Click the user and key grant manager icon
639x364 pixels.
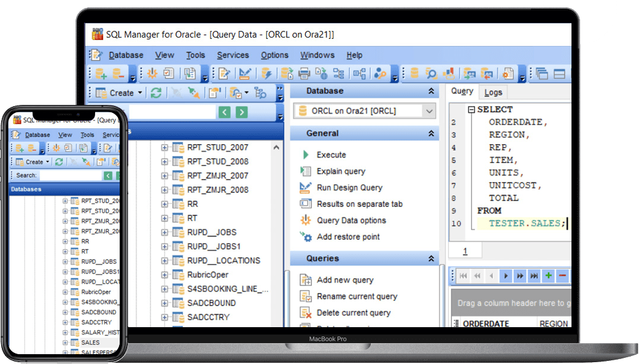point(380,74)
